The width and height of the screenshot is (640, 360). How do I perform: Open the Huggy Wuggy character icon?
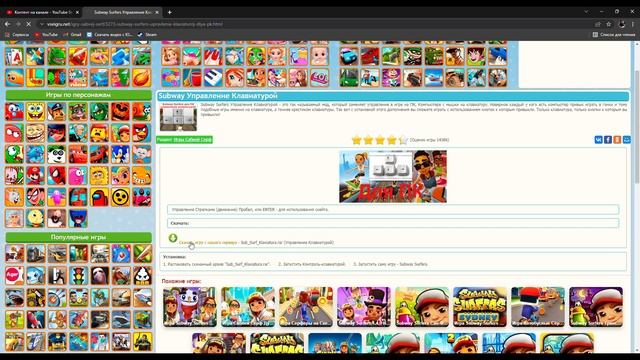[x=78, y=218]
